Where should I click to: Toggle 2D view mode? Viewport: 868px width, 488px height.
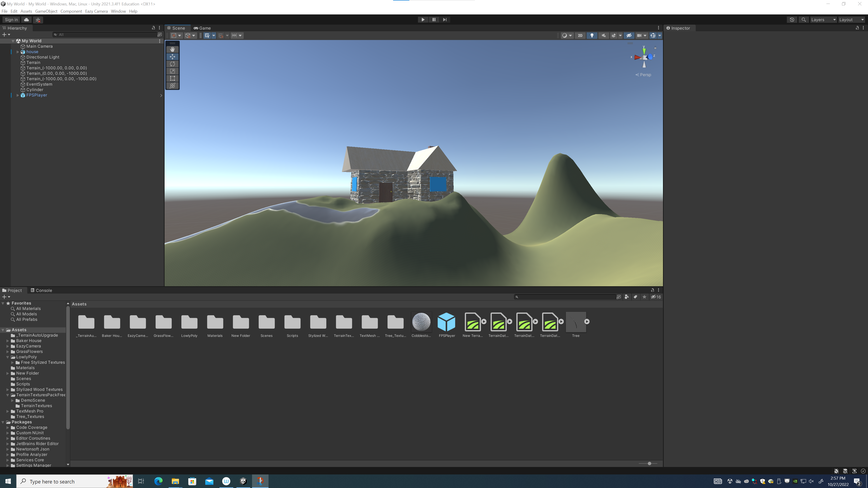[x=580, y=35]
